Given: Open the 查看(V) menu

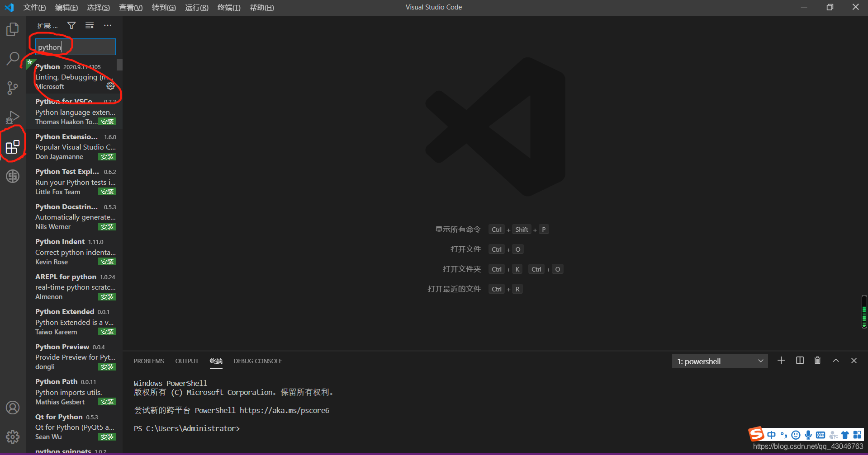Looking at the screenshot, I should 131,7.
